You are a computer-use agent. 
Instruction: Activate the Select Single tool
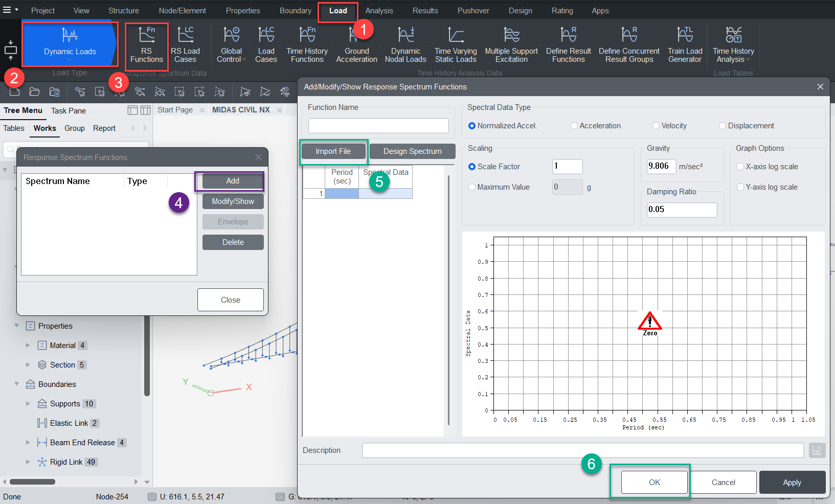tap(80, 92)
